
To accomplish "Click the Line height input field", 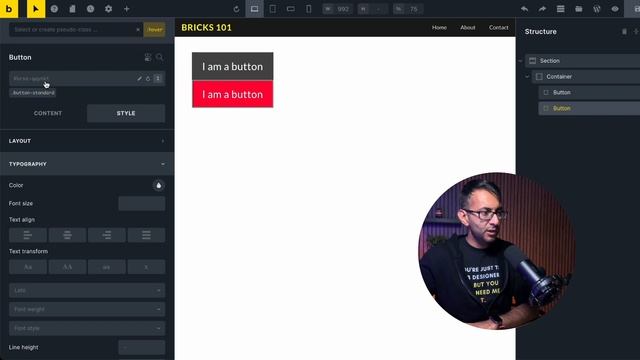I will click(142, 347).
